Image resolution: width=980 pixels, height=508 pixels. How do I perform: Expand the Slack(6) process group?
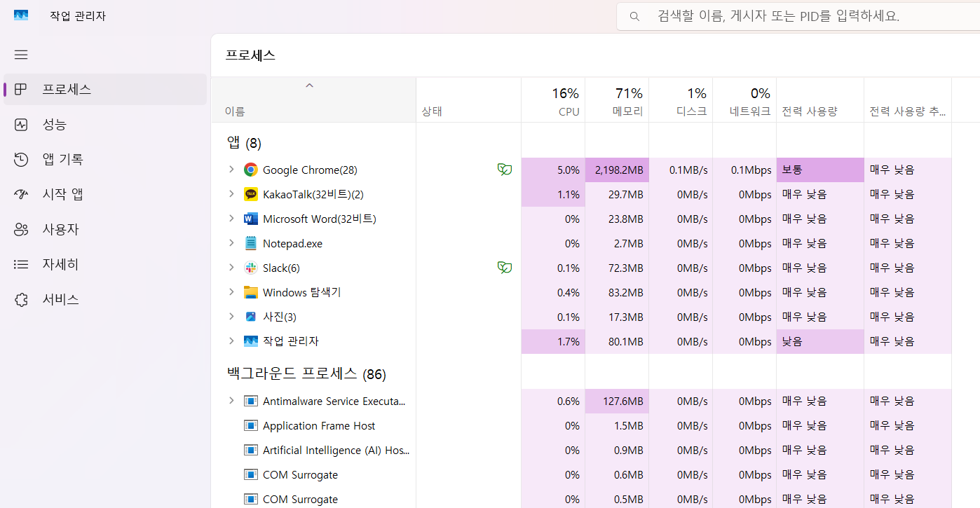coord(231,268)
